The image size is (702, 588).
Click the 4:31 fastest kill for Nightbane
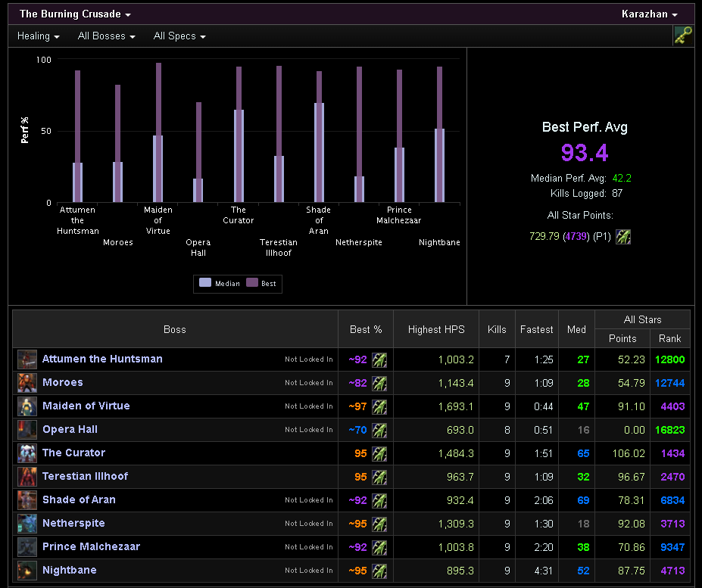pos(544,571)
